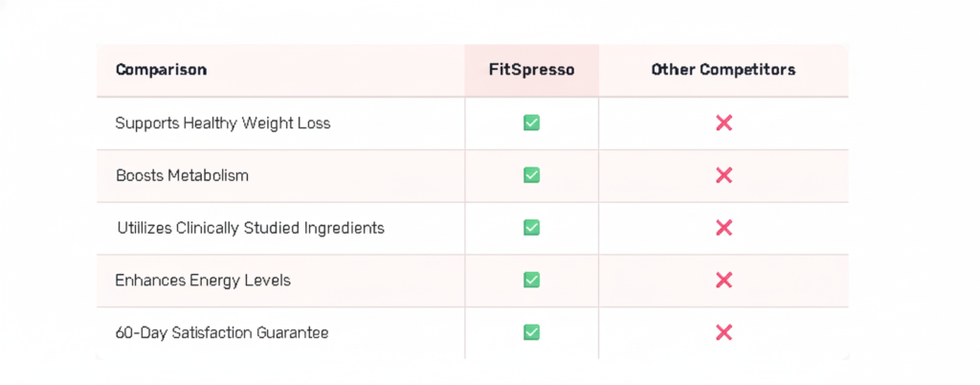Click green checkmark for 60-Day Satisfaction Guarantee
This screenshot has height=385, width=980.
(x=531, y=332)
